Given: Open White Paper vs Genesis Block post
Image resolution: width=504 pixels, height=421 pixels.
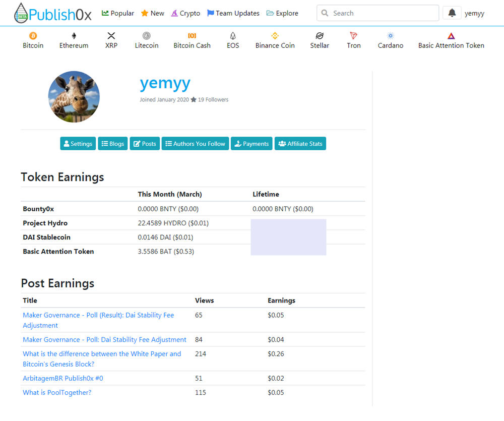Looking at the screenshot, I should coord(102,358).
